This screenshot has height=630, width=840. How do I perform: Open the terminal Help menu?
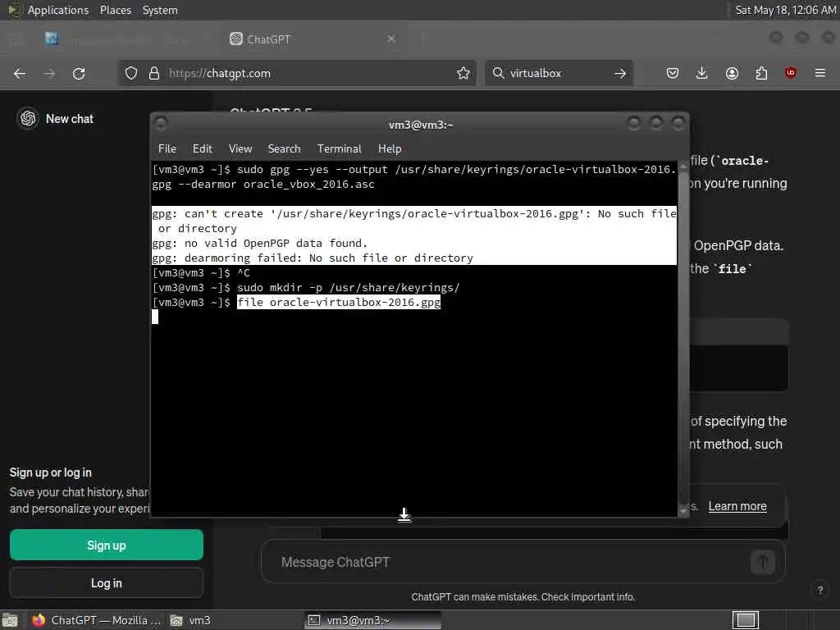click(x=390, y=149)
